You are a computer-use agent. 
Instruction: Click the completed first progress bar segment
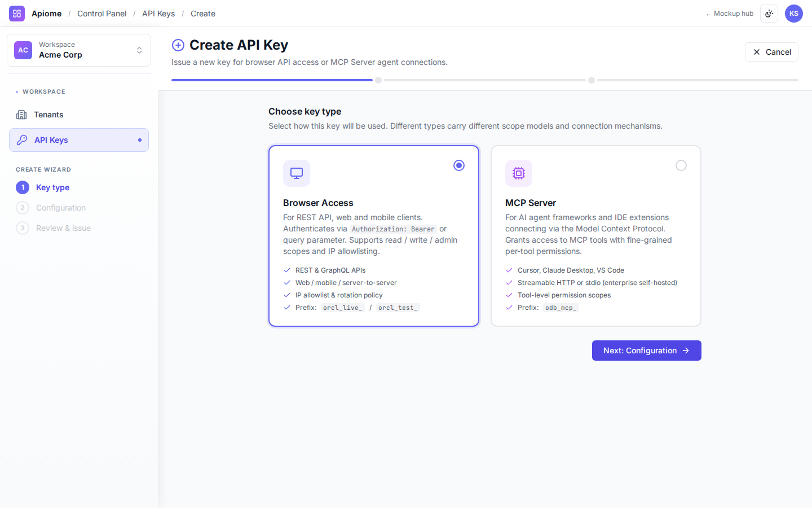tap(272, 80)
